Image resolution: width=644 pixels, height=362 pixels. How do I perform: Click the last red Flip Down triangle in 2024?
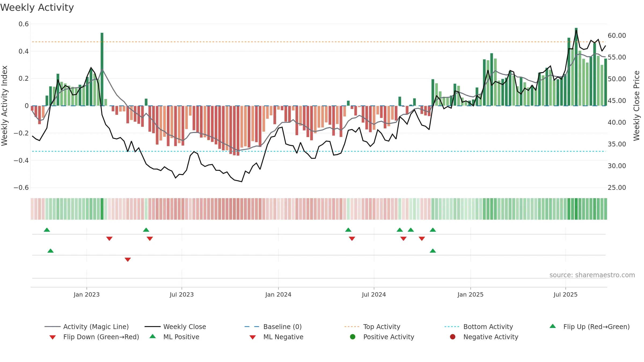[x=422, y=239]
